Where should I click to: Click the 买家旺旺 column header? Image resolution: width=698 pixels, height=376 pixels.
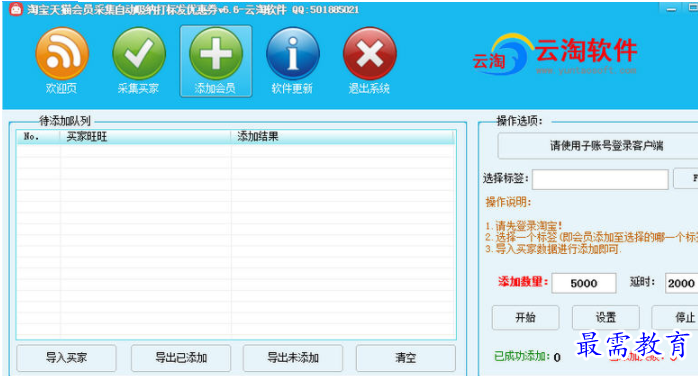[x=146, y=137]
